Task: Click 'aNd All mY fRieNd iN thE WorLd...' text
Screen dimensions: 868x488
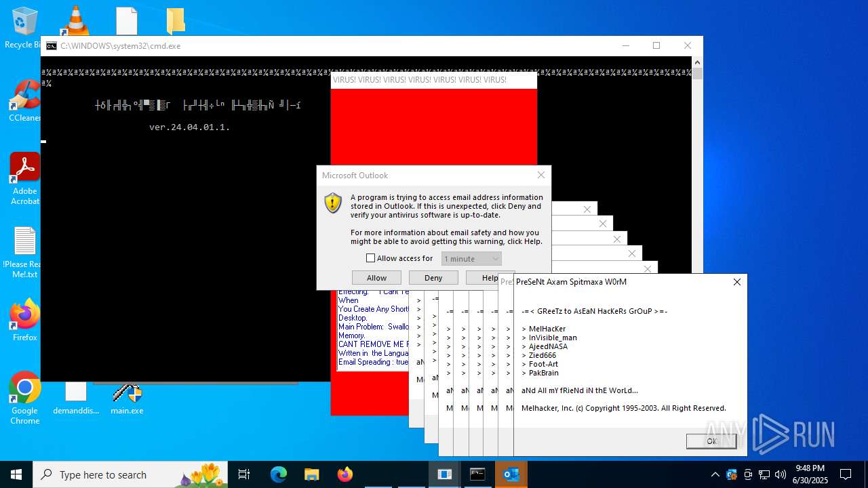Action: point(580,390)
